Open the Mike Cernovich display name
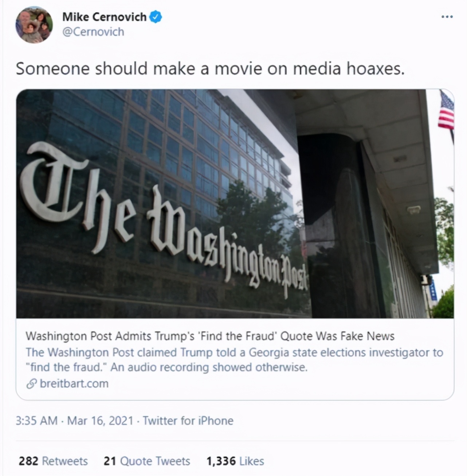The image size is (467, 476). [105, 17]
